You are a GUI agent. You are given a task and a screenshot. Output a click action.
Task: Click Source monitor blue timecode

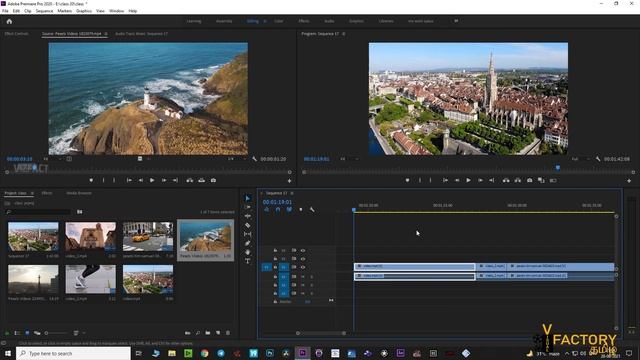[x=19, y=159]
